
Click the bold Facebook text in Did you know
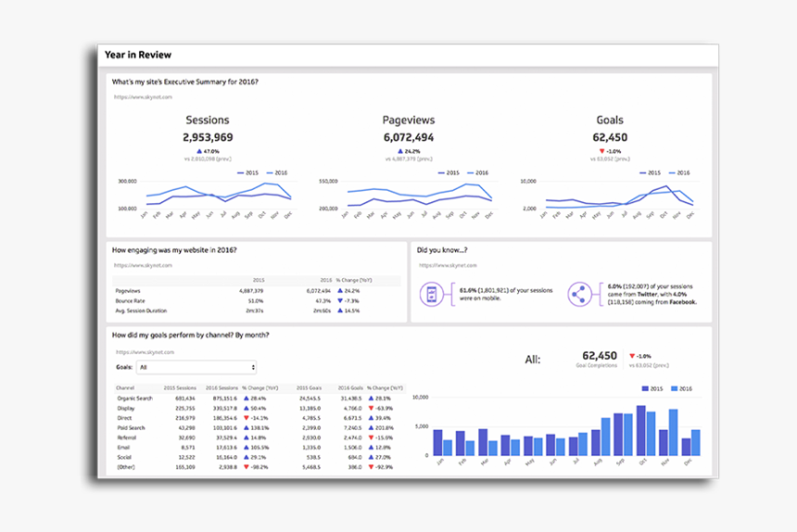click(x=682, y=302)
